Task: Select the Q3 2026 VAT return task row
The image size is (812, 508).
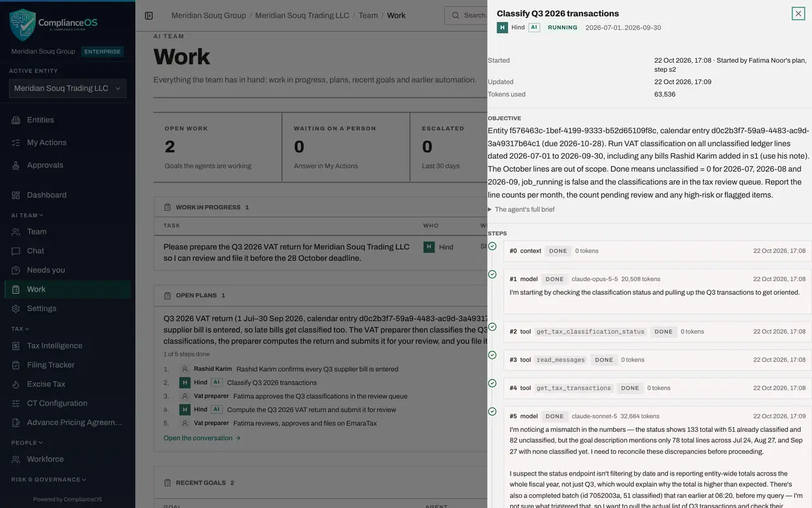Action: pyautogui.click(x=320, y=253)
